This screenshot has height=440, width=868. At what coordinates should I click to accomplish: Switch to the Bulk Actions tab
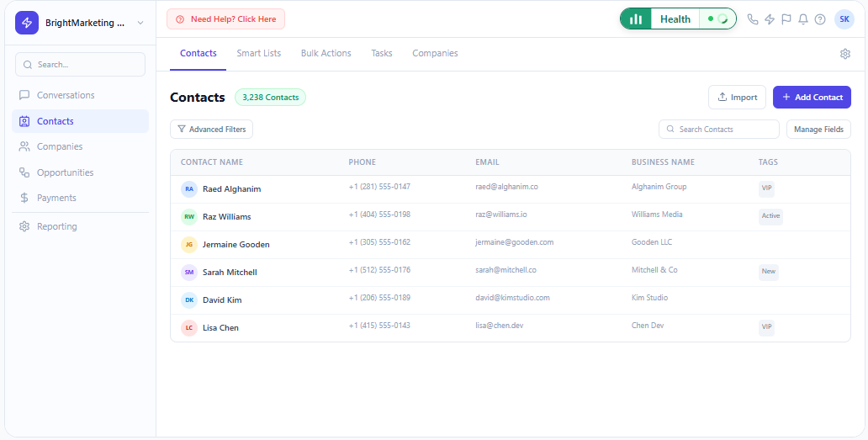pos(326,54)
